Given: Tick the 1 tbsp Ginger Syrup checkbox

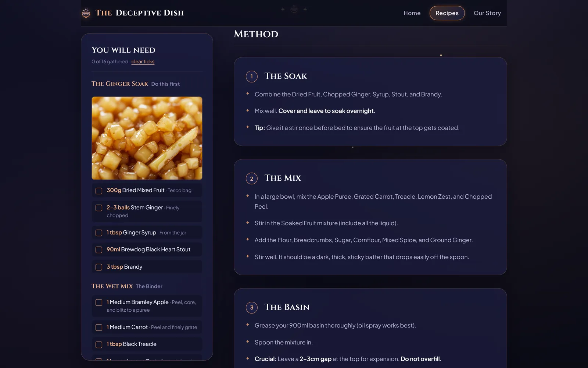Looking at the screenshot, I should (x=99, y=233).
